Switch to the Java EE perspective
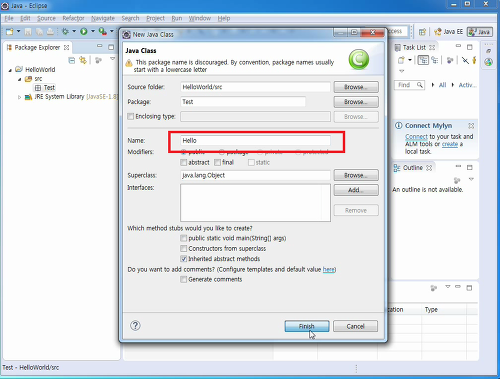Viewport: 500px width, 379px height. 448,32
